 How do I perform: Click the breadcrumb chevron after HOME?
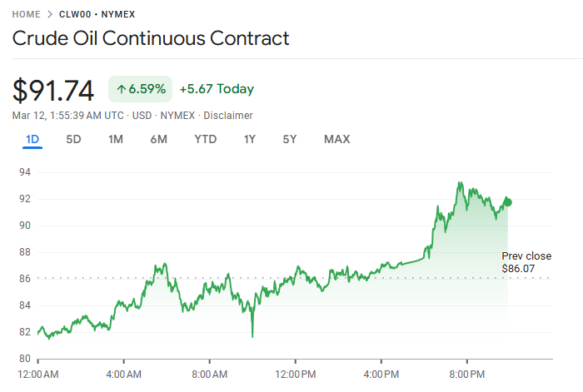(51, 14)
